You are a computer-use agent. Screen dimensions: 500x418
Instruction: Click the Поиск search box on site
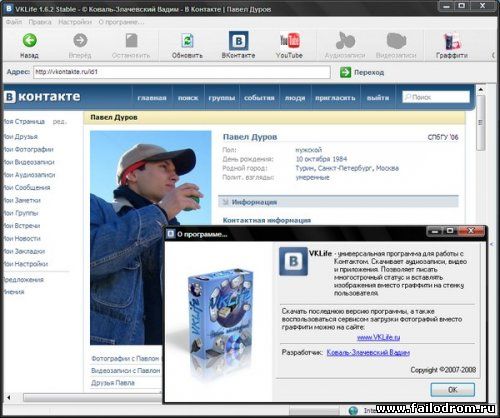pos(436,97)
